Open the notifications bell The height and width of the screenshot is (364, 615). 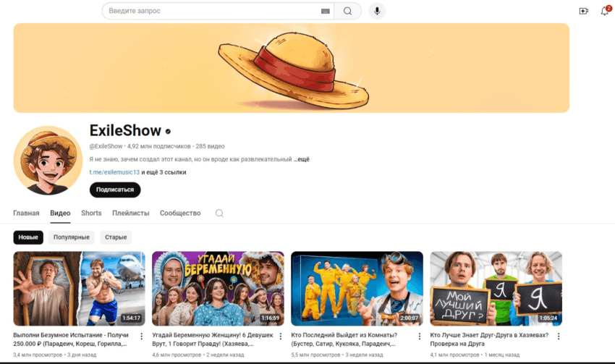[x=605, y=11]
